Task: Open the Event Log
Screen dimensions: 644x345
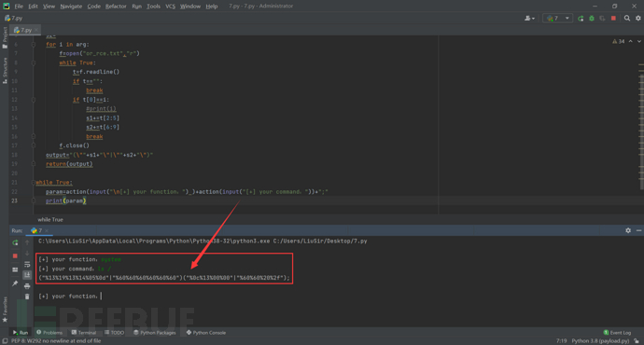Action: [617, 333]
